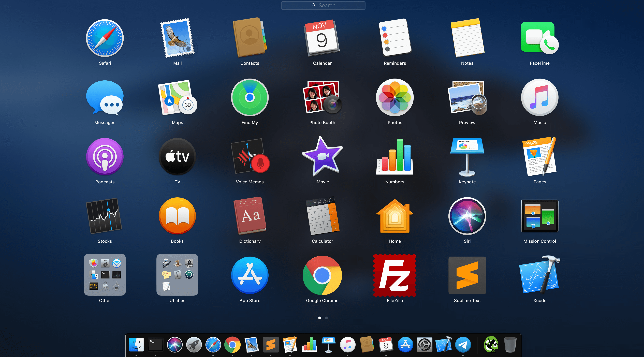The image size is (644, 357).
Task: Open Sublime Text in the Dock
Action: (271, 345)
